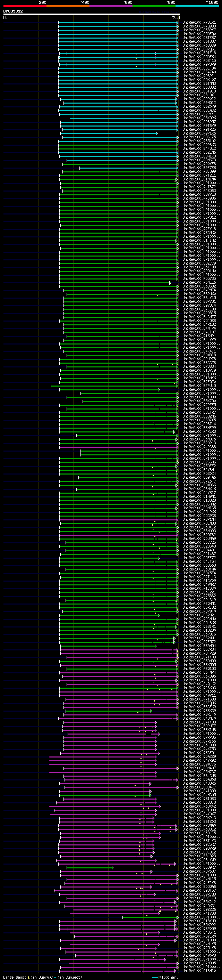This screenshot has width=222, height=980.
Task: Open hit UniRef100_A5BPY7
Action: 199,30
